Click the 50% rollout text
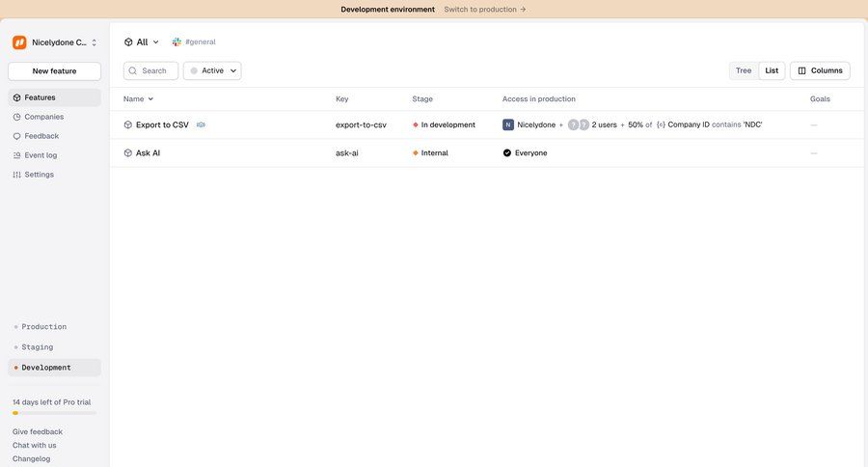This screenshot has height=467, width=868. click(636, 125)
